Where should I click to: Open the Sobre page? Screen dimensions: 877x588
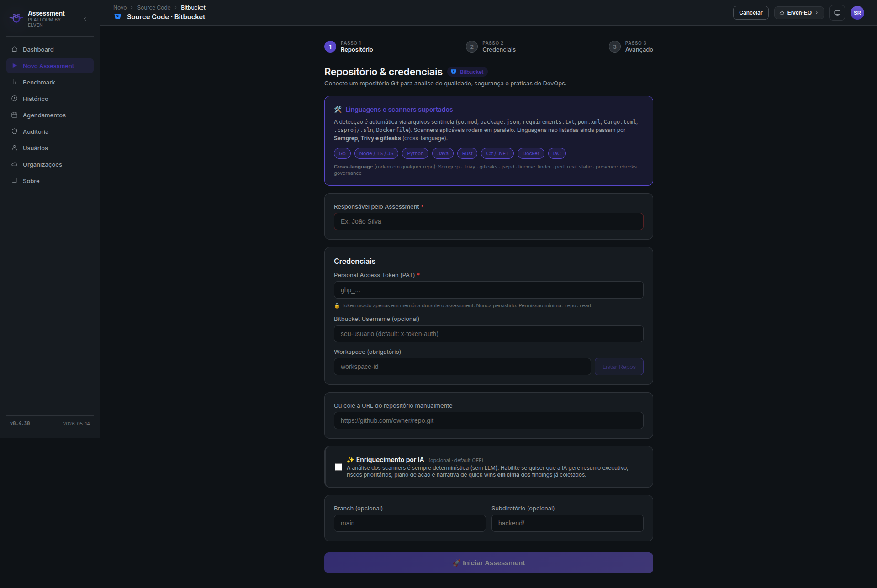(x=50, y=181)
